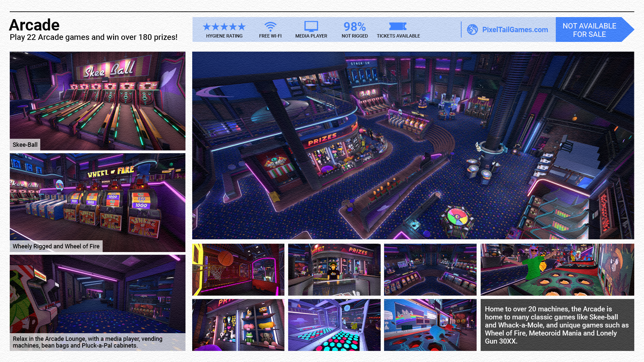Screen dimensions: 644x362
Task: Click the five-star hygiene rating icon
Action: pos(224,26)
